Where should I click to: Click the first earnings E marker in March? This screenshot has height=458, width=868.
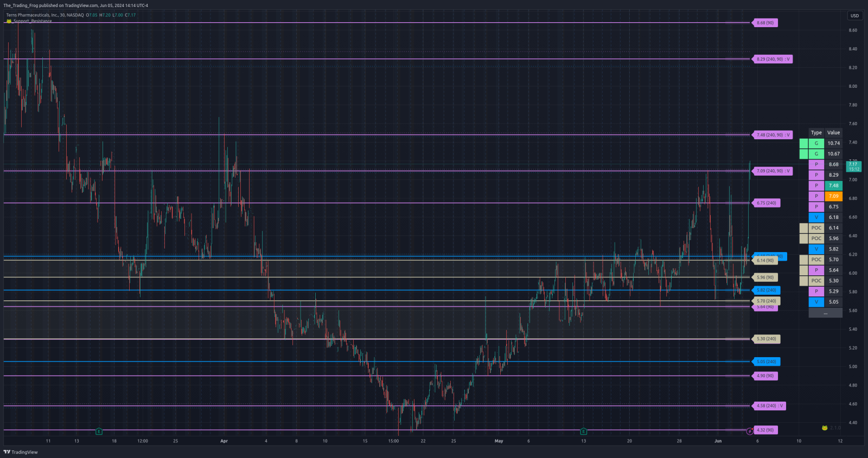[x=99, y=431]
